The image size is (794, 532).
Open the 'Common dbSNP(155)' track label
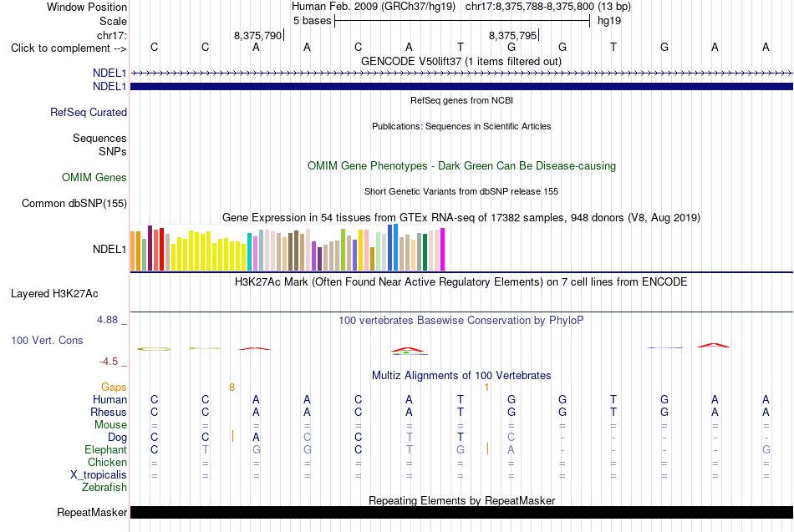(x=74, y=204)
